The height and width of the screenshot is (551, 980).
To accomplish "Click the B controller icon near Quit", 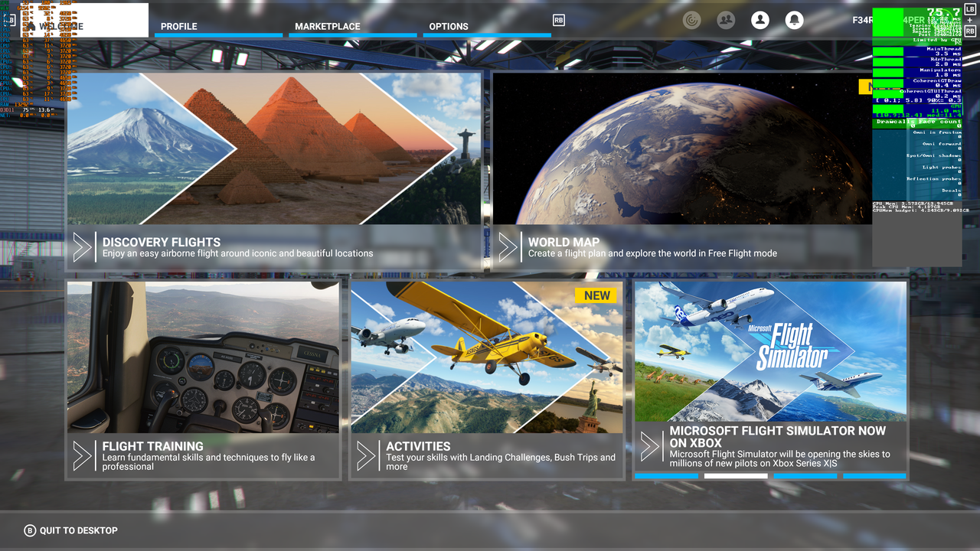I will (x=30, y=530).
